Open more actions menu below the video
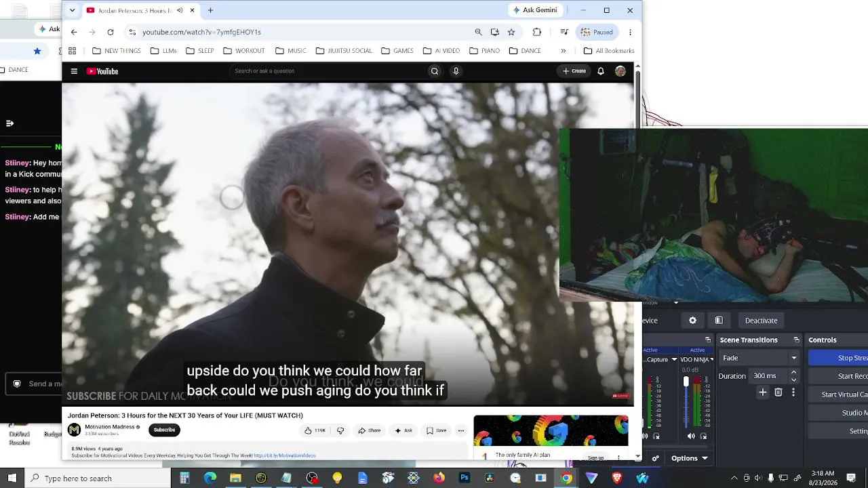The width and height of the screenshot is (868, 488). tap(460, 430)
